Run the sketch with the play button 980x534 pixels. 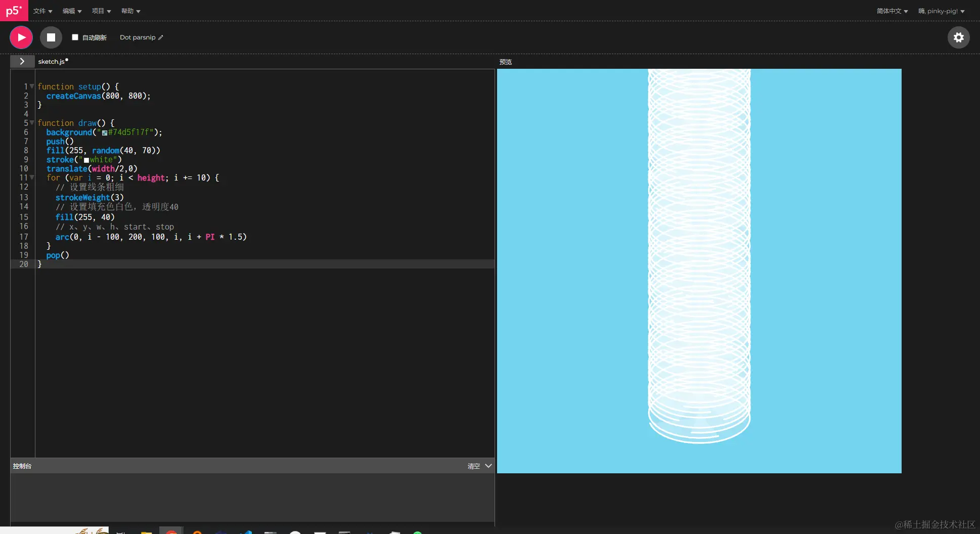click(21, 37)
